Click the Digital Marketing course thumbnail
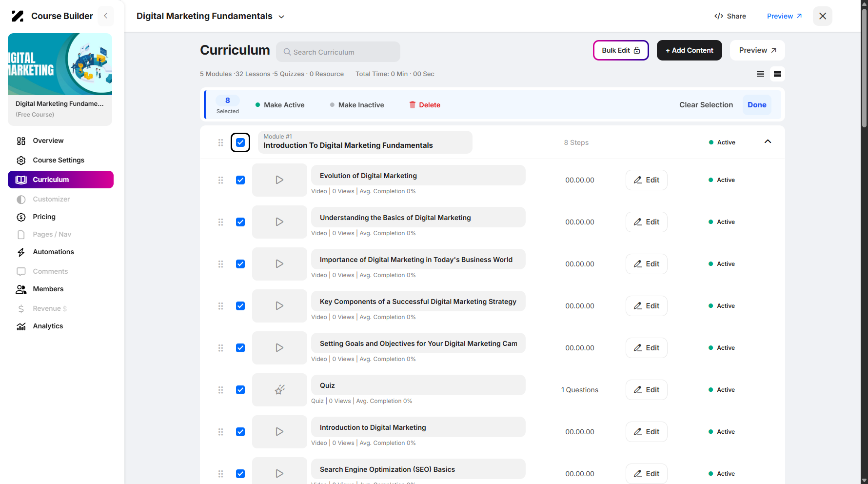This screenshot has height=484, width=868. (x=60, y=64)
